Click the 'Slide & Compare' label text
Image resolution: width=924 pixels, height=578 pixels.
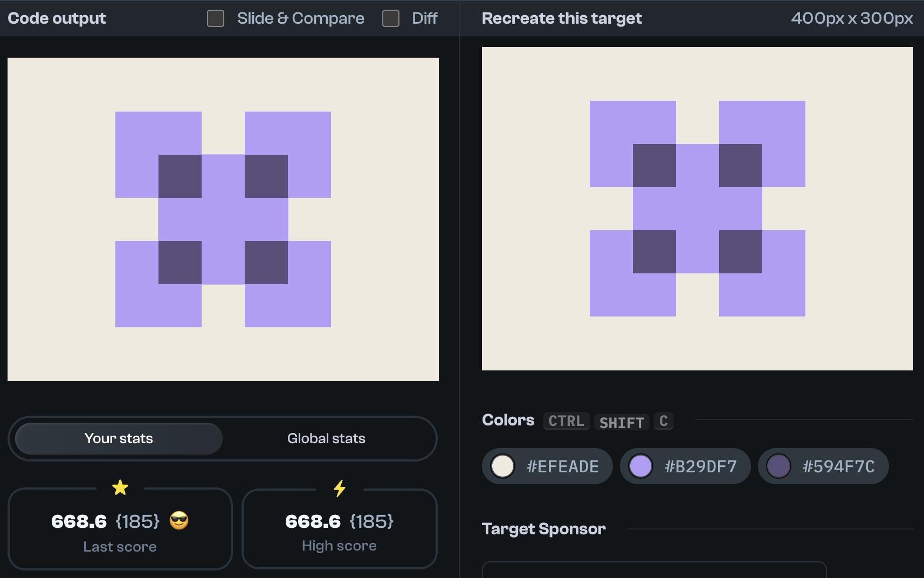[301, 18]
